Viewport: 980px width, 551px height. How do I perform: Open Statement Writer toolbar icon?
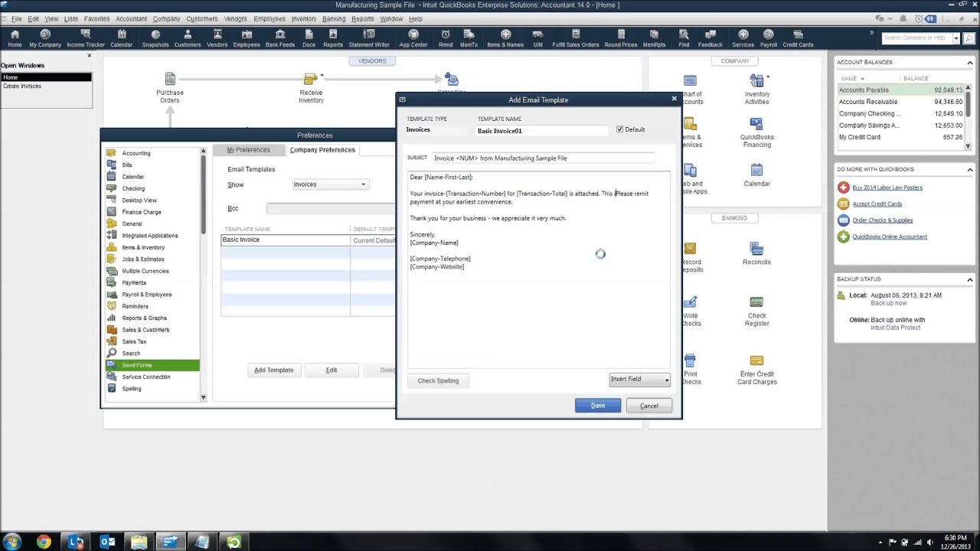click(369, 38)
